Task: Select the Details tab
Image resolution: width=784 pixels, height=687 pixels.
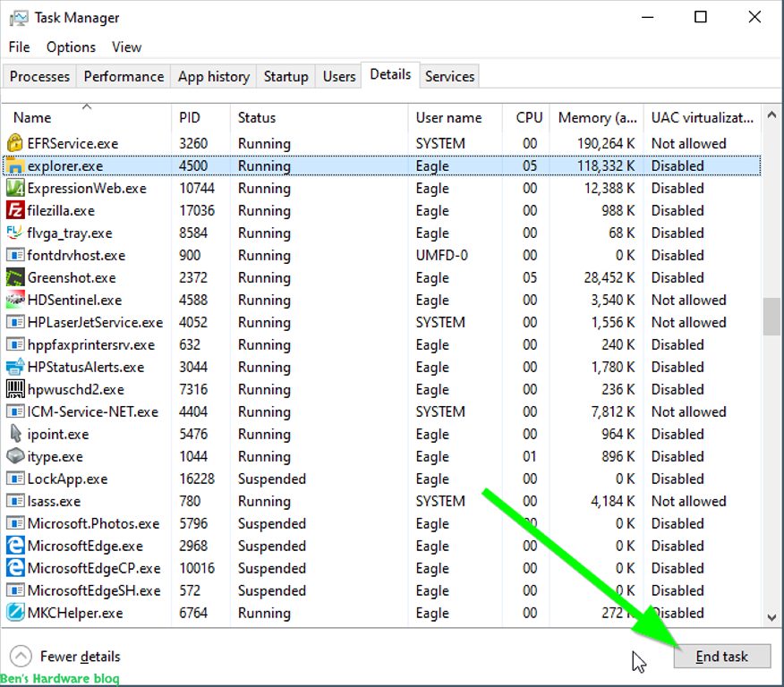Action: pyautogui.click(x=390, y=75)
